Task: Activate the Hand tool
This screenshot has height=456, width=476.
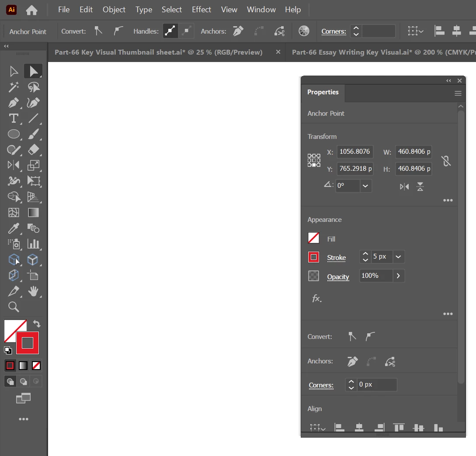Action: pyautogui.click(x=33, y=291)
